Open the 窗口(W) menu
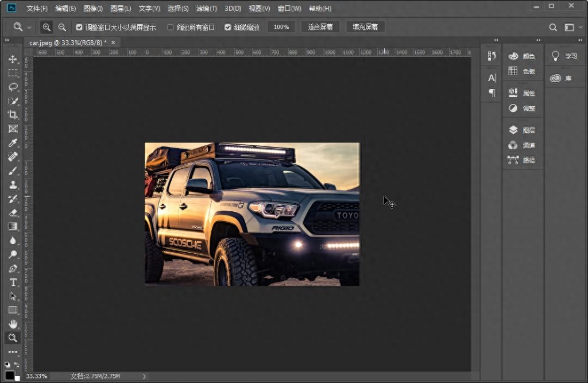Image resolution: width=588 pixels, height=383 pixels. point(289,8)
